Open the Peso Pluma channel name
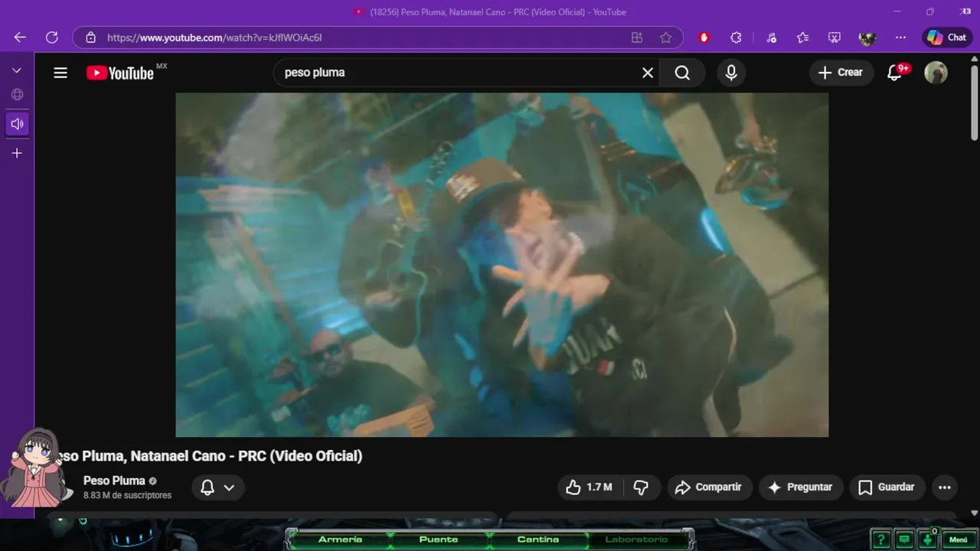Viewport: 980px width, 551px height. pyautogui.click(x=114, y=481)
